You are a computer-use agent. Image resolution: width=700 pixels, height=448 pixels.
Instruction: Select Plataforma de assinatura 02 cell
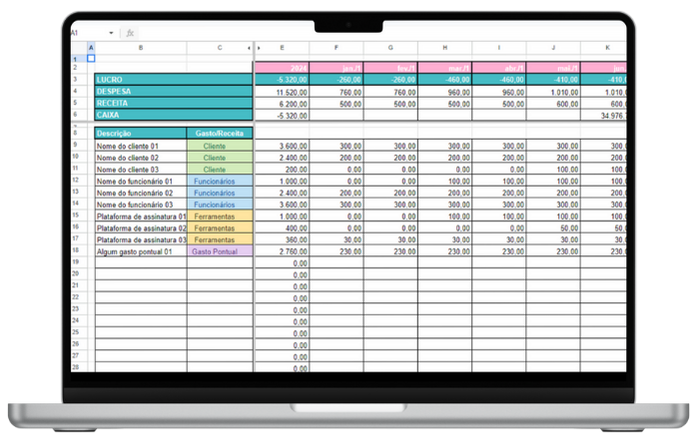141,228
